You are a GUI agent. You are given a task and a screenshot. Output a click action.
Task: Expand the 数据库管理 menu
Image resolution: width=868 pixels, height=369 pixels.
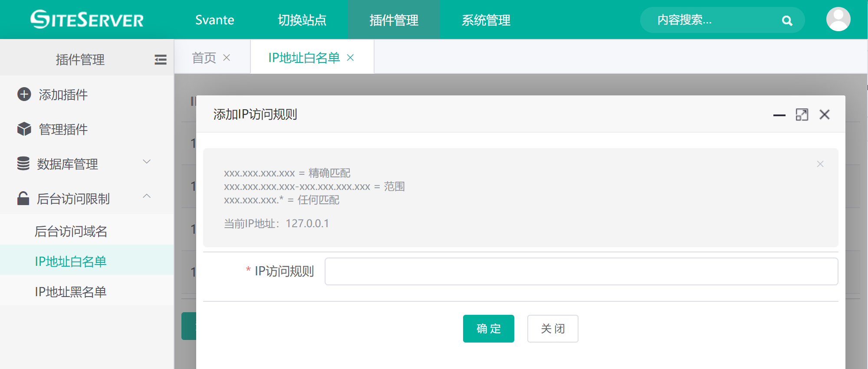point(147,162)
